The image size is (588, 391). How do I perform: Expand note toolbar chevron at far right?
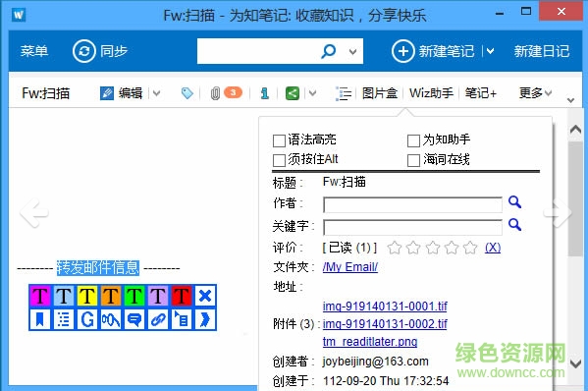(570, 100)
